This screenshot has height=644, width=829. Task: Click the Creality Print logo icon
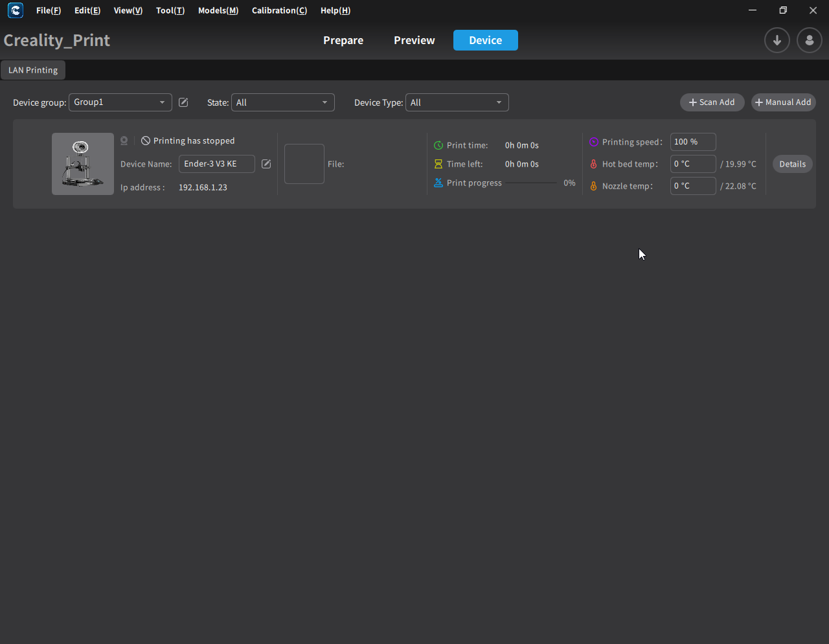click(x=15, y=10)
